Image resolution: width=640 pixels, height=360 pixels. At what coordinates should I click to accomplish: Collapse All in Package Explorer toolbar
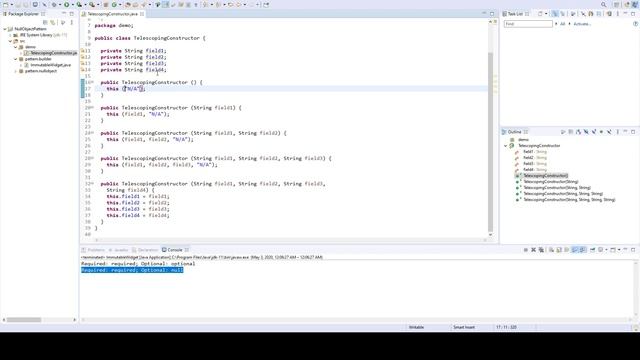tap(45, 22)
